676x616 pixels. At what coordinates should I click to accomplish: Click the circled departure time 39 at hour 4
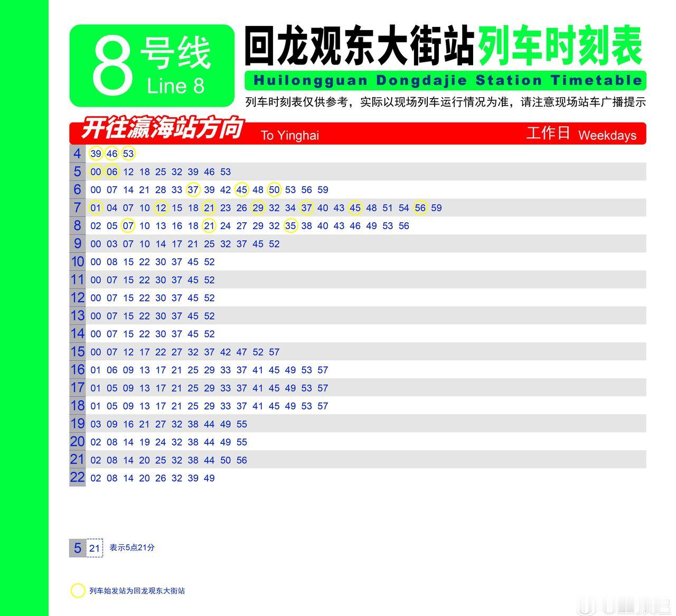point(96,154)
